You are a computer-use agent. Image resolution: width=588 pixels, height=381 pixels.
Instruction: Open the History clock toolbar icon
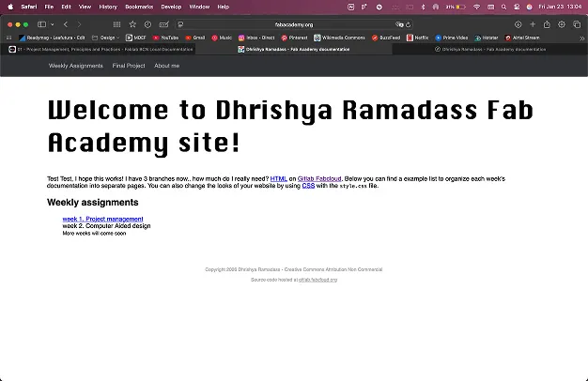147,24
